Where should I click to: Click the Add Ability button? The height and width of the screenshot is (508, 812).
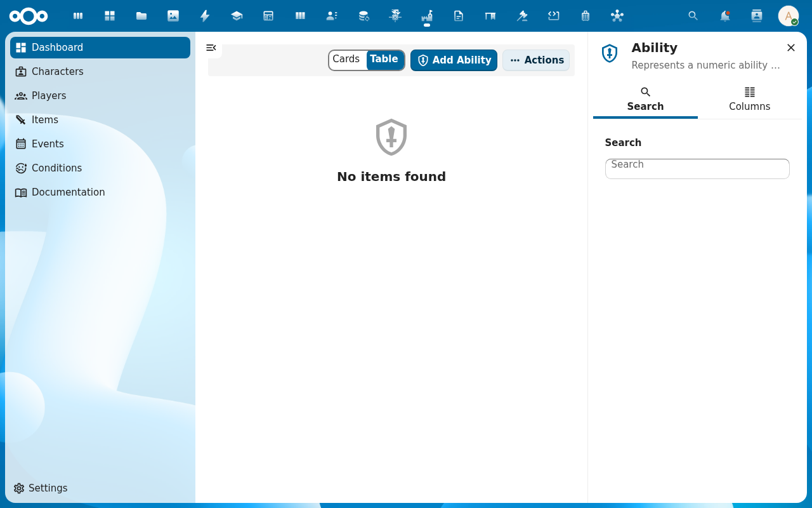454,60
